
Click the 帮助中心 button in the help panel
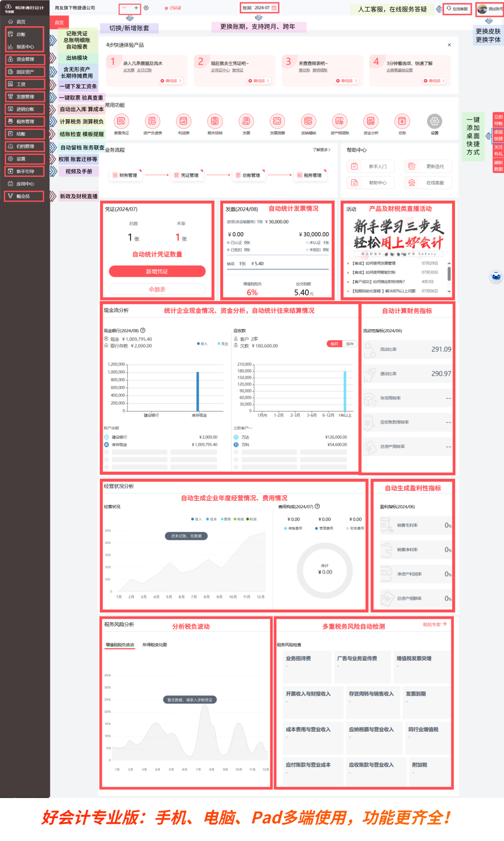click(371, 183)
